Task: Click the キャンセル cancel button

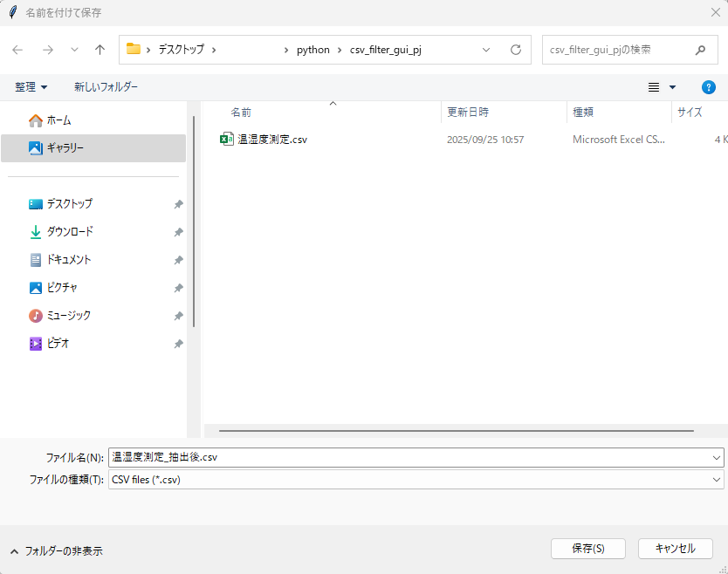Action: pos(676,549)
